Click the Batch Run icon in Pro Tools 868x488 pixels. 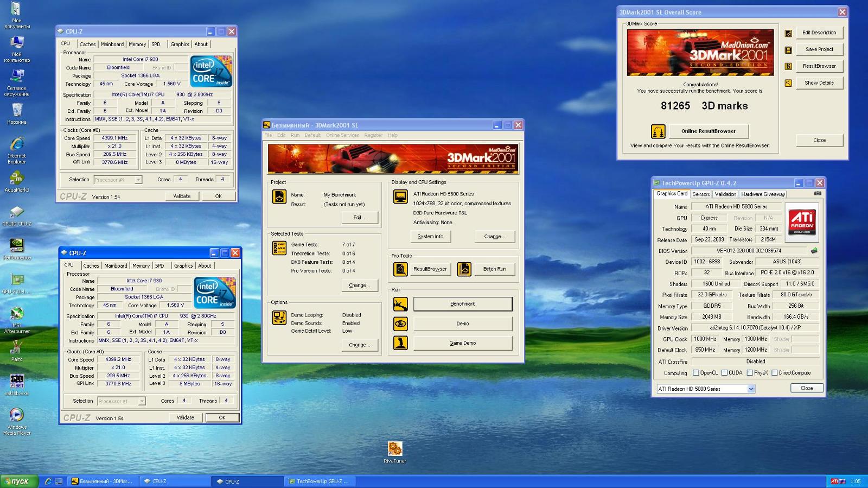pyautogui.click(x=464, y=269)
